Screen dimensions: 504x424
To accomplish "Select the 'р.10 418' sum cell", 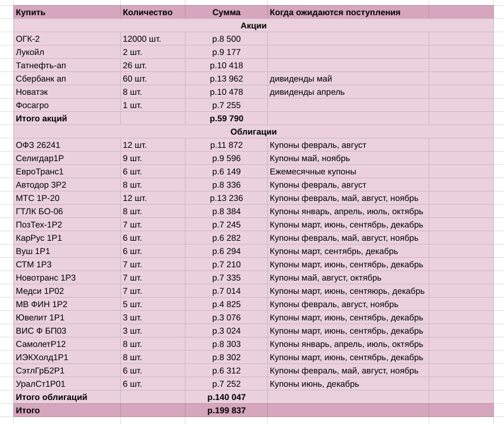I will tap(226, 66).
